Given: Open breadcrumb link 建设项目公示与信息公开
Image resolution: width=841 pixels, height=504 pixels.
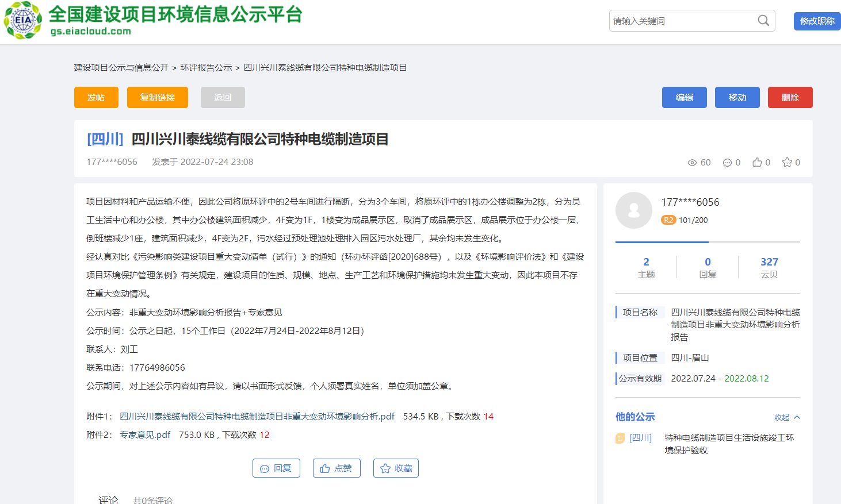Looking at the screenshot, I should tap(121, 68).
